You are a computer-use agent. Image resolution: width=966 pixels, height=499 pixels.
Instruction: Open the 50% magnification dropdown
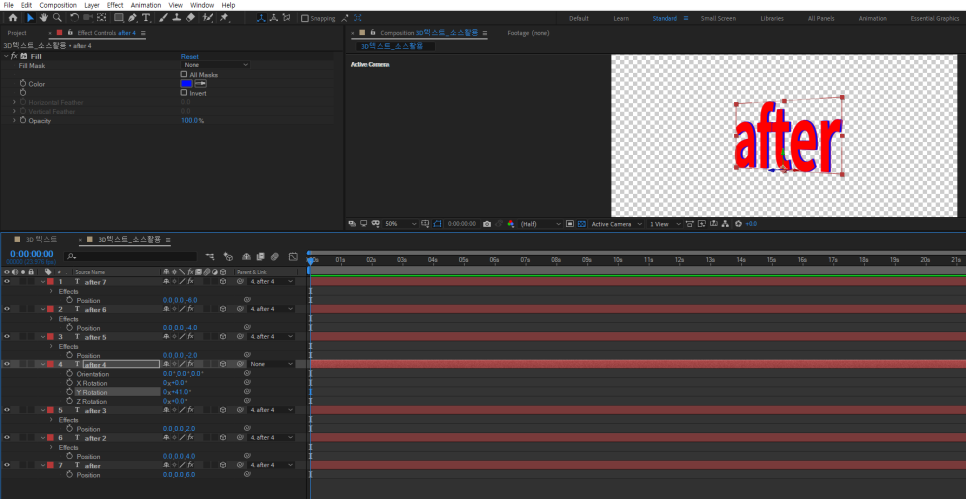pos(400,224)
